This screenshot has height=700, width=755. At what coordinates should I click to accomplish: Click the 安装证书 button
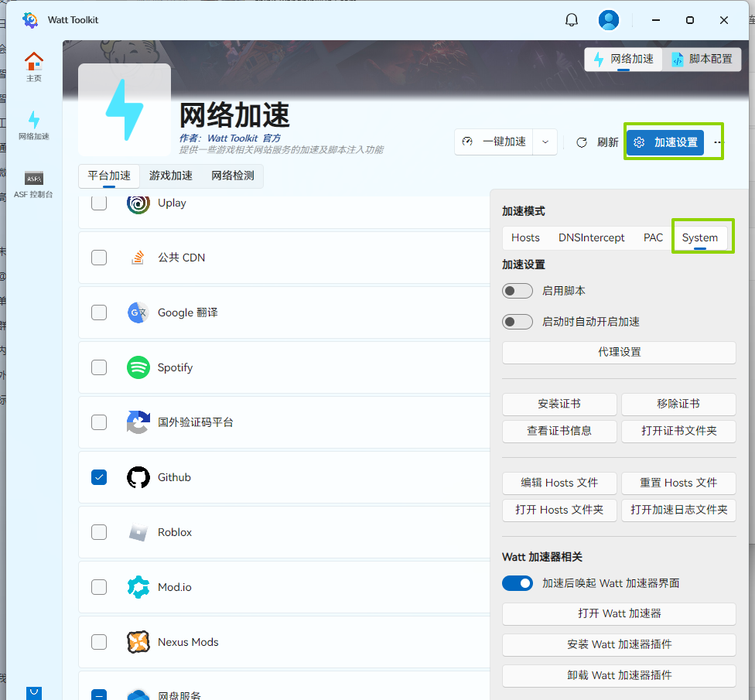(x=559, y=404)
